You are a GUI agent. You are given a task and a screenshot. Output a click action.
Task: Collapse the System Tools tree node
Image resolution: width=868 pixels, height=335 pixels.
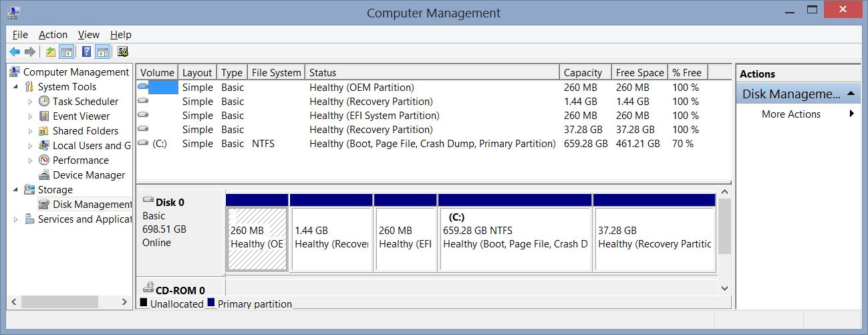click(x=15, y=87)
